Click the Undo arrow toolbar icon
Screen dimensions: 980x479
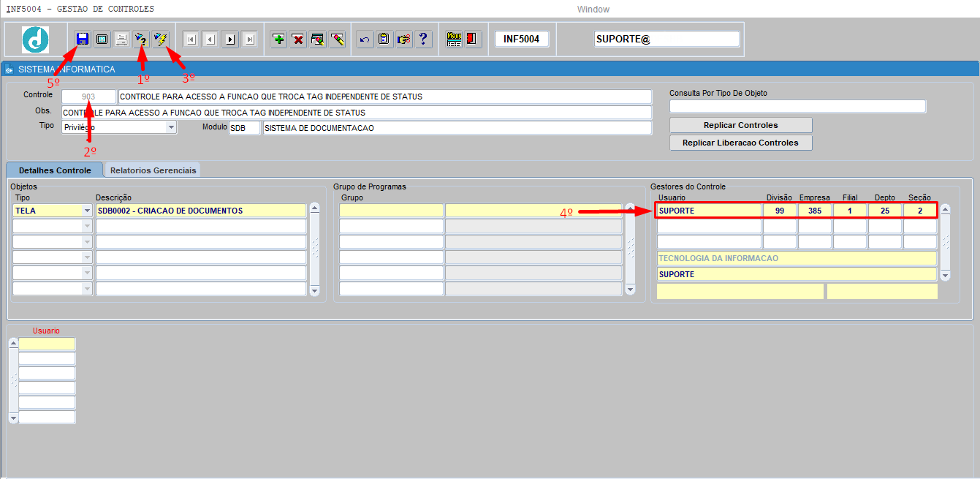tap(365, 39)
